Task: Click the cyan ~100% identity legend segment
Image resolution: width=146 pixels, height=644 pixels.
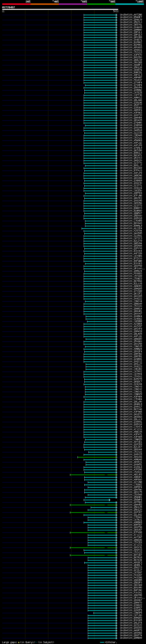Action: pyautogui.click(x=130, y=4)
